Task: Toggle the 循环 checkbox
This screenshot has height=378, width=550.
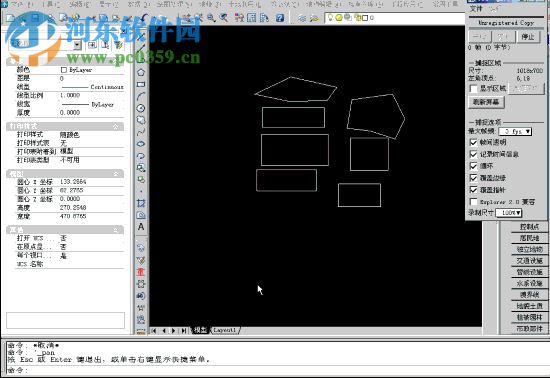Action: click(x=474, y=166)
